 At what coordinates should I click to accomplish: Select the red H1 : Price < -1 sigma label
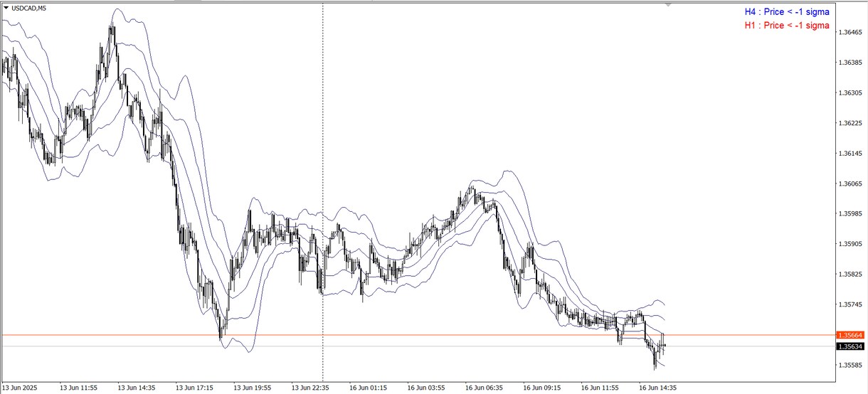click(787, 26)
